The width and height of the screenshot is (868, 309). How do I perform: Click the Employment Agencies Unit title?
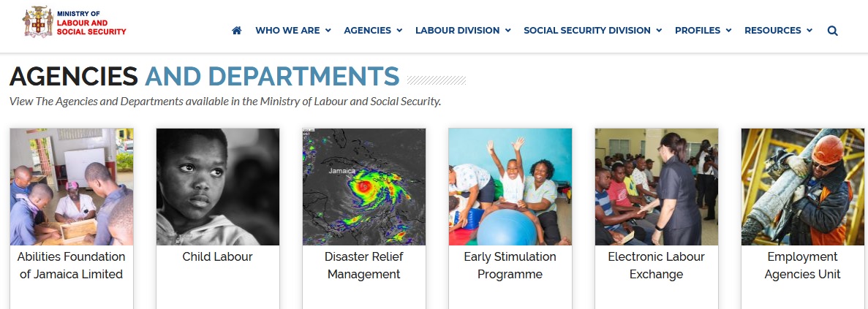[x=803, y=266]
